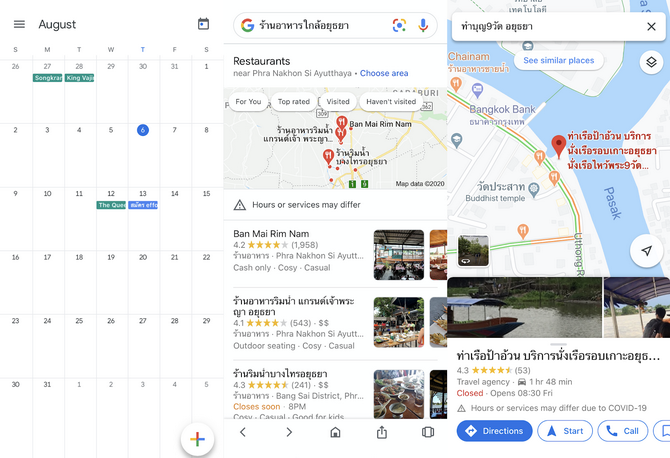Image resolution: width=670 pixels, height=458 pixels.
Task: Tap browser share icon
Action: click(x=382, y=432)
